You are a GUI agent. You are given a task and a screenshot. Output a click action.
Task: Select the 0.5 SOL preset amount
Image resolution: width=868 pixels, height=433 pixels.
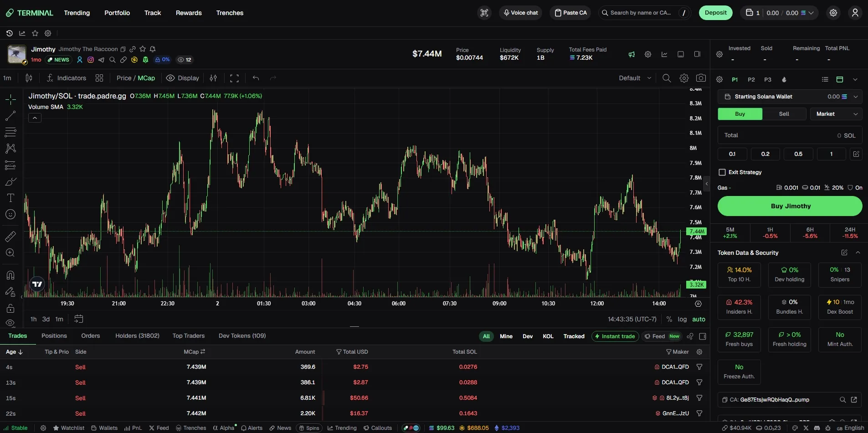click(798, 154)
